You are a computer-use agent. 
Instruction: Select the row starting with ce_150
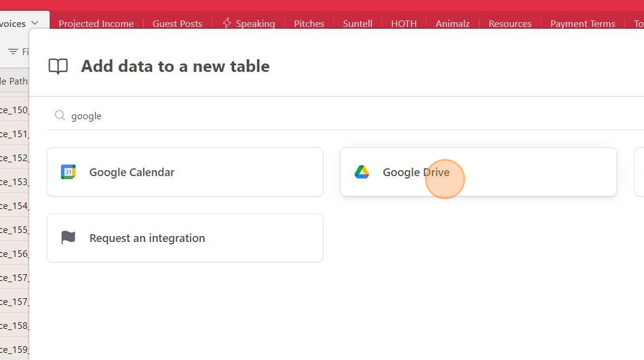[x=14, y=110]
